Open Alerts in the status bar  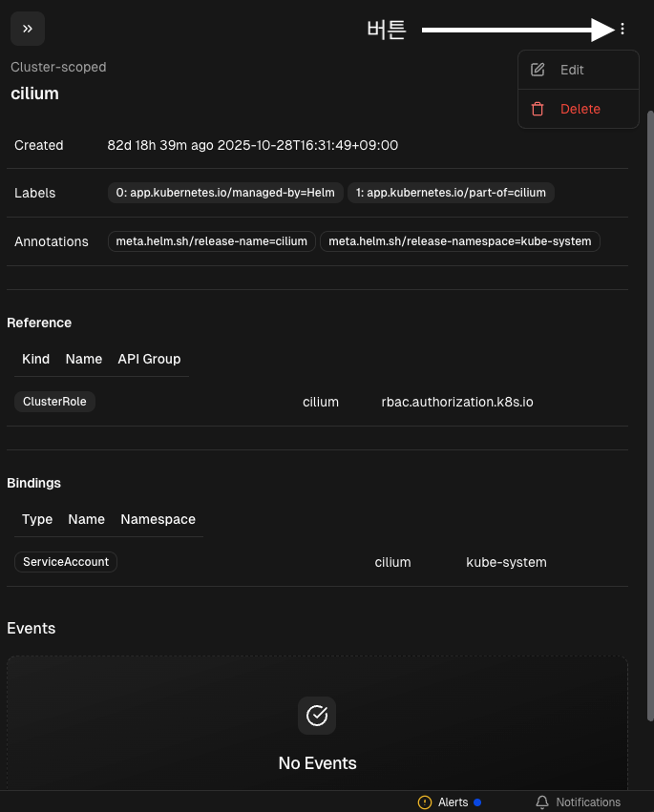click(453, 802)
